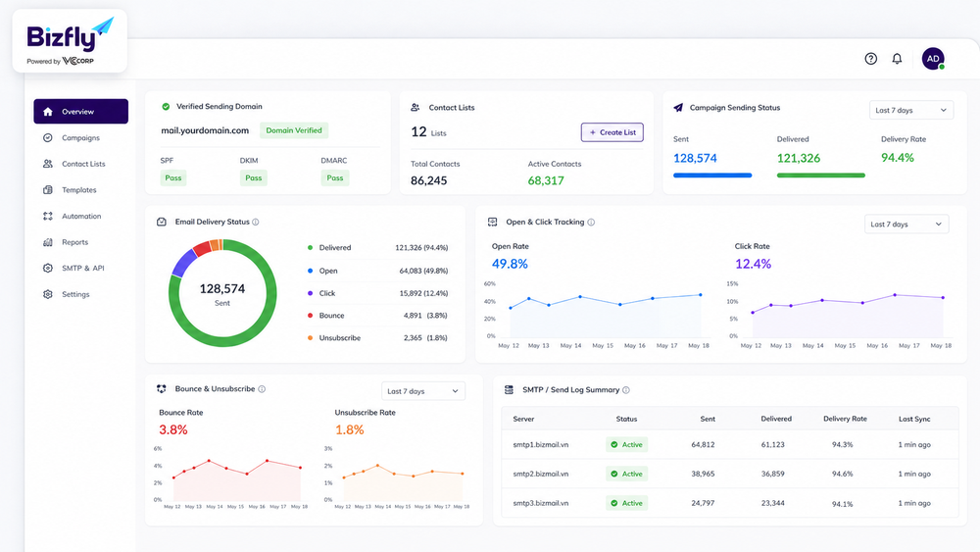Select Templates in the sidebar menu

[x=80, y=190]
